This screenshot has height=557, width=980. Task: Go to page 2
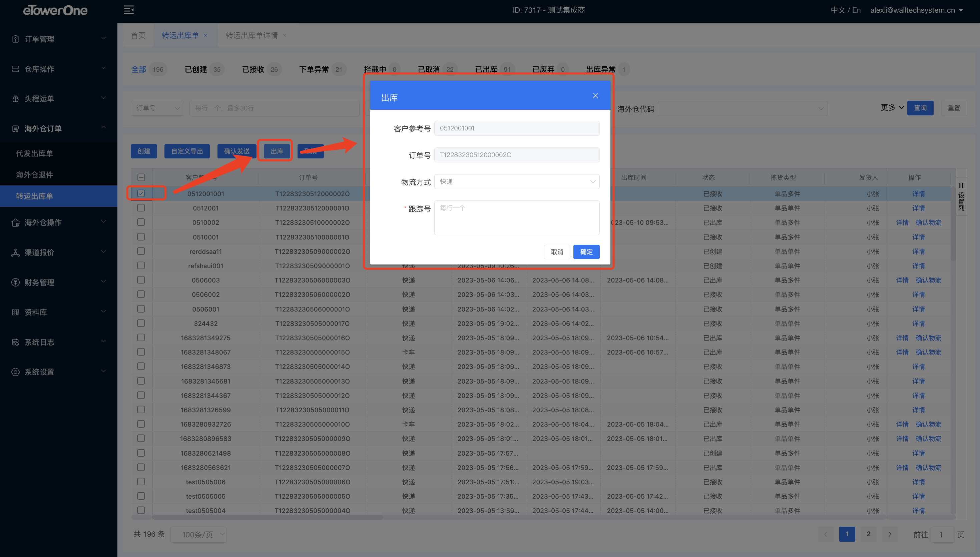(868, 534)
